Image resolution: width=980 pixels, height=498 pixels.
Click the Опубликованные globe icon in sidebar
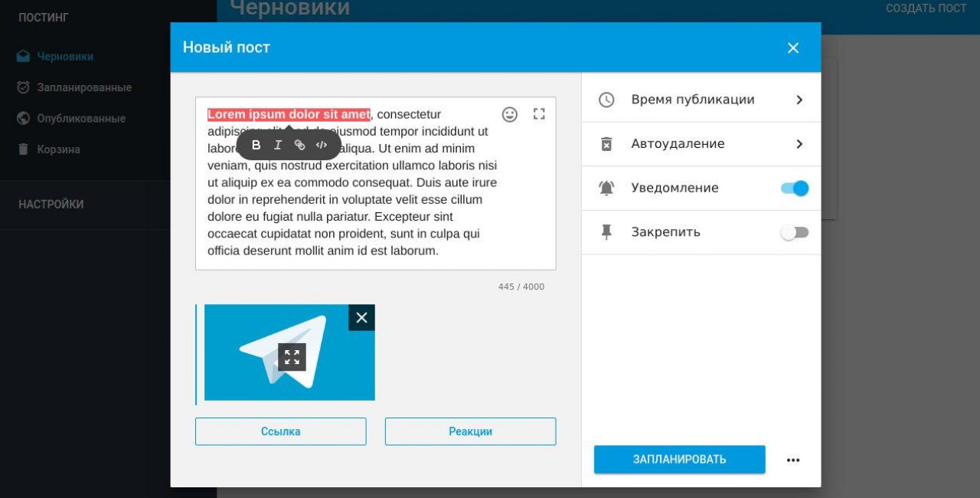23,119
